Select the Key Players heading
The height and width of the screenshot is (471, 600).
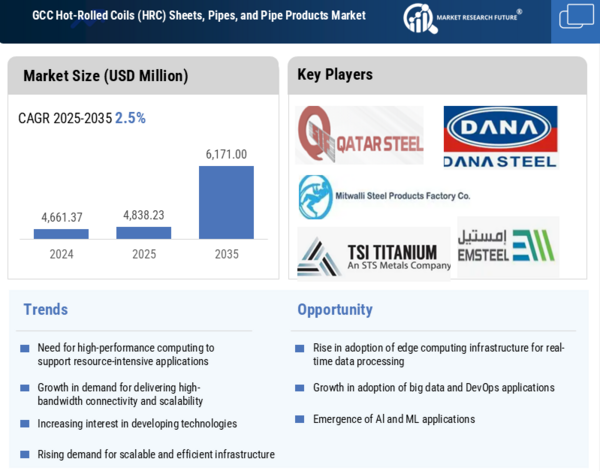point(335,75)
